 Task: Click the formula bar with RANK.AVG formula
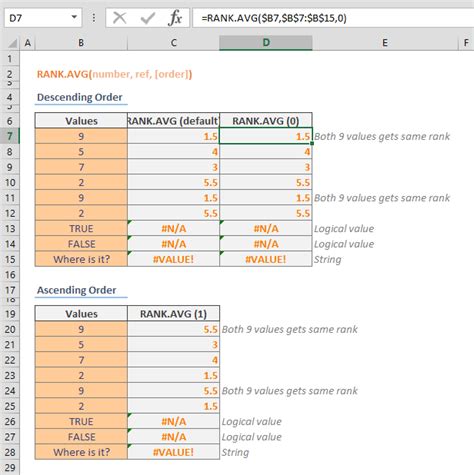point(333,18)
